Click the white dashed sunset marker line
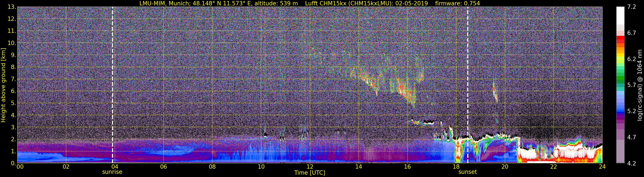644x177 pixels. click(x=467, y=85)
